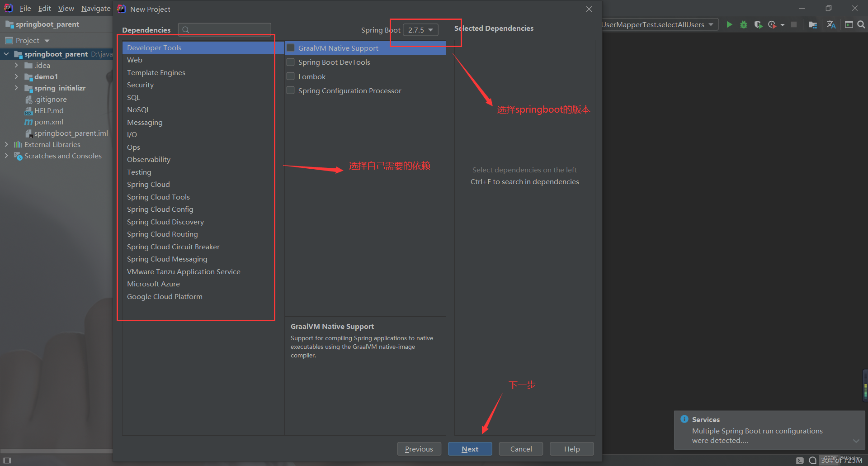Open the View menu
Viewport: 868px width, 466px height.
(66, 9)
